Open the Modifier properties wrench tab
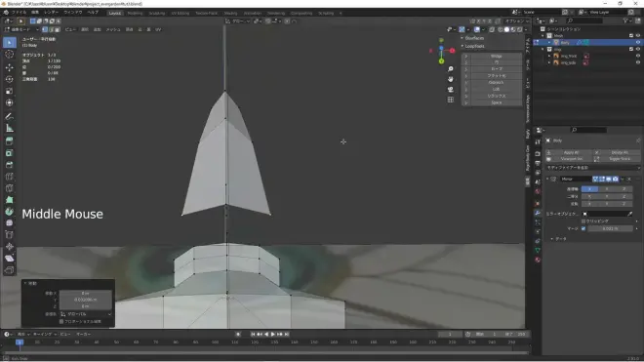644x362 pixels. (538, 213)
